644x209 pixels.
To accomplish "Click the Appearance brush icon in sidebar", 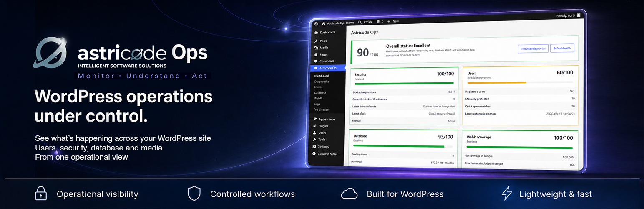I will click(x=315, y=119).
